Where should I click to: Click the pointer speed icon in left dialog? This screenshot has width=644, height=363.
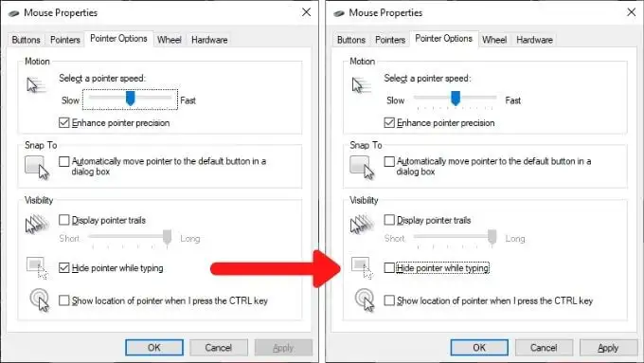(37, 85)
